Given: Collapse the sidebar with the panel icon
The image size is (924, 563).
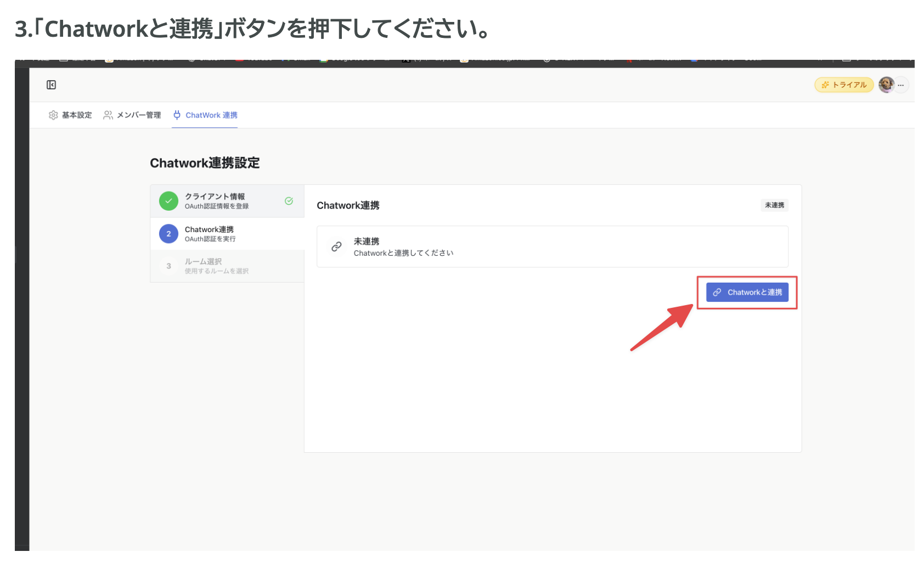Looking at the screenshot, I should coord(51,85).
